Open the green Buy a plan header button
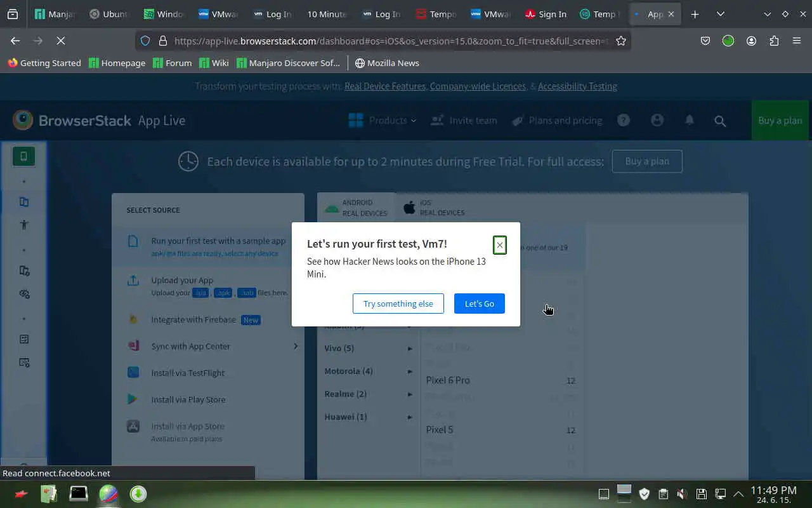 (780, 121)
